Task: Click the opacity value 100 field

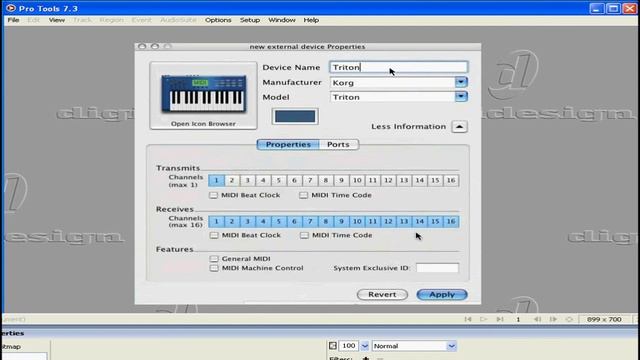Action: [349, 346]
